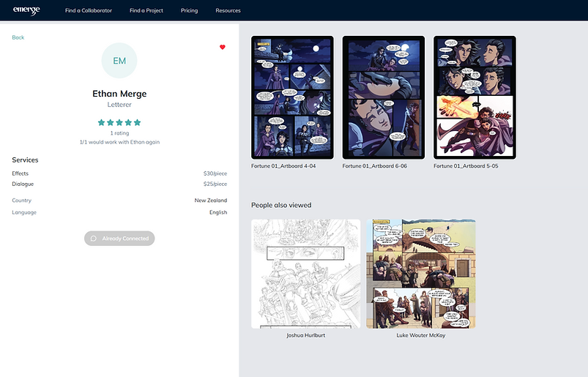Click the New Zealand country value
Viewport: 588px width, 377px height.
(211, 201)
